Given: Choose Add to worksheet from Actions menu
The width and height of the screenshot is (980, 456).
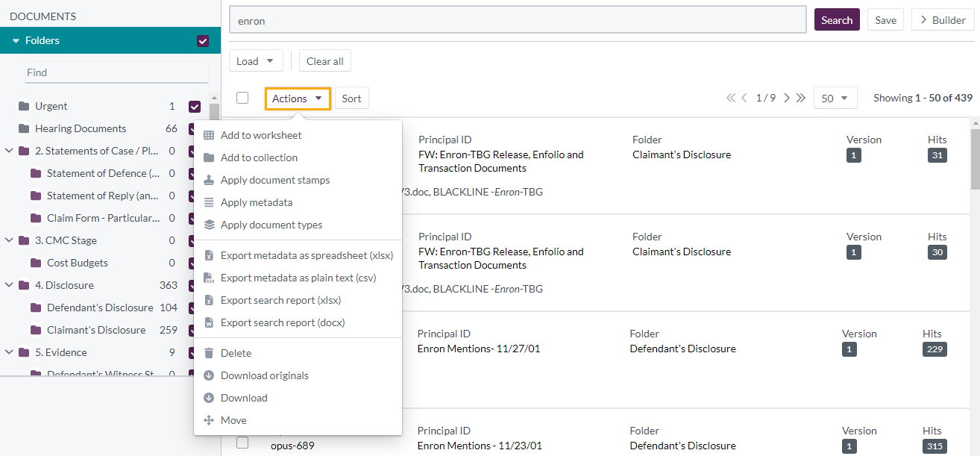Looking at the screenshot, I should click(298, 135).
